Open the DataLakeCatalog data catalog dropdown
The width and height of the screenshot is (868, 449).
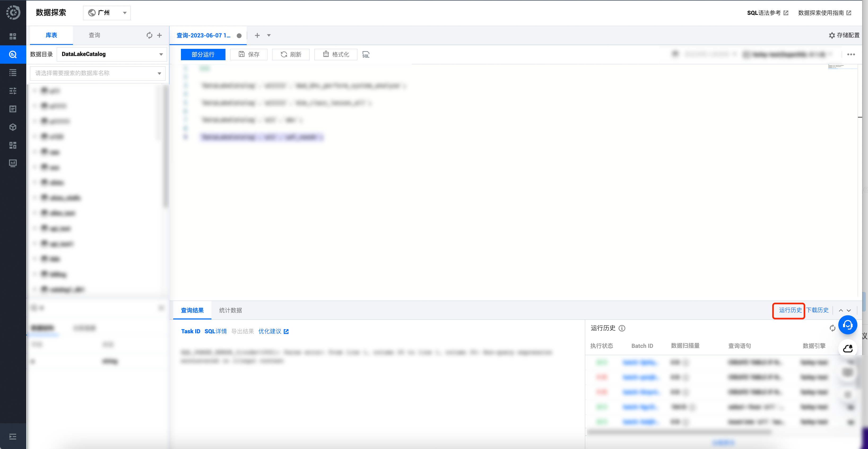[x=111, y=54]
